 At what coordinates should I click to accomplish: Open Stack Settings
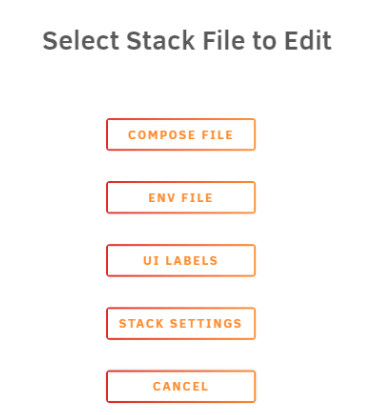[181, 323]
